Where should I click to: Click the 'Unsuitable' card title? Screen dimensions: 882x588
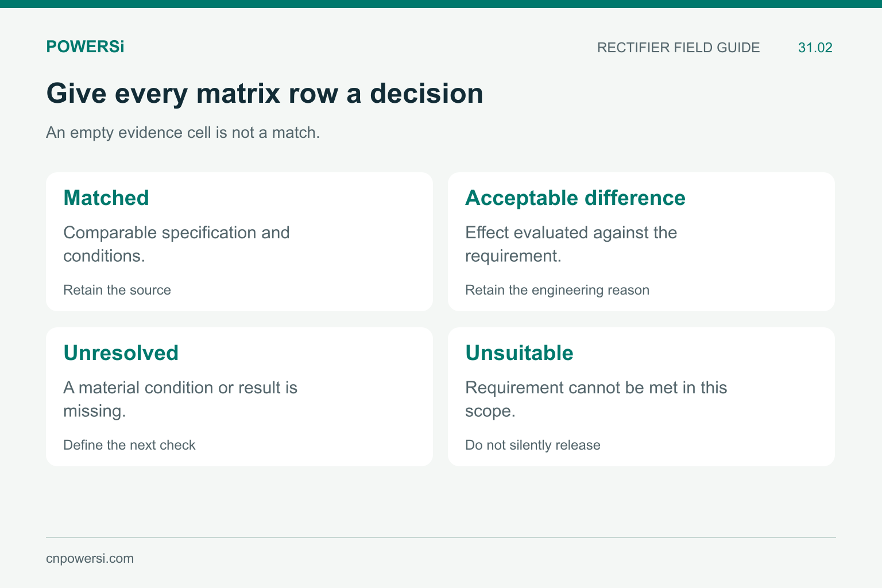coord(519,353)
